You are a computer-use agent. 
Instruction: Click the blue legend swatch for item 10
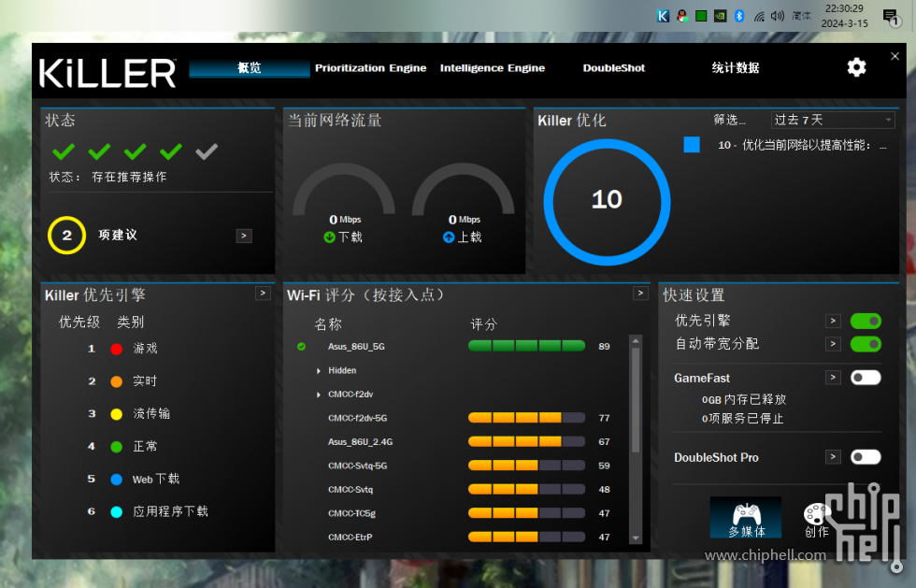point(692,144)
